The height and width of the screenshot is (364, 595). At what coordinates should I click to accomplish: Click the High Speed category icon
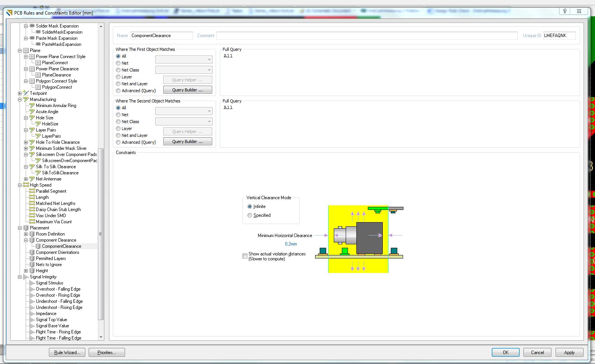(26, 185)
